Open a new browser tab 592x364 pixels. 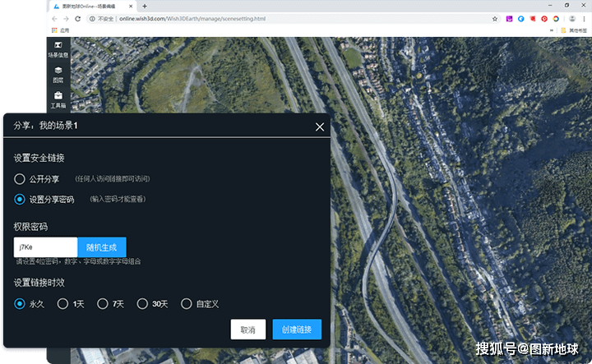(x=145, y=6)
